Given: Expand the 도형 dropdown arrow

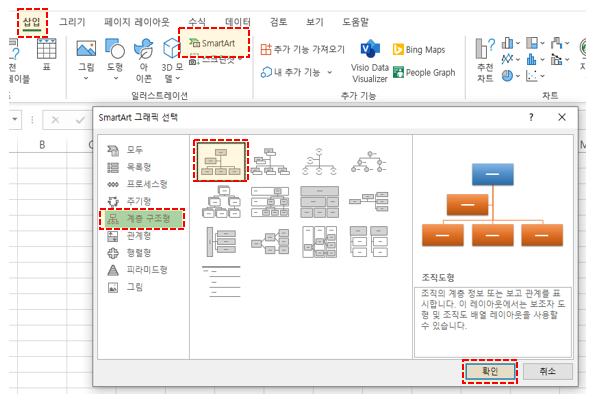Looking at the screenshot, I should (x=116, y=78).
